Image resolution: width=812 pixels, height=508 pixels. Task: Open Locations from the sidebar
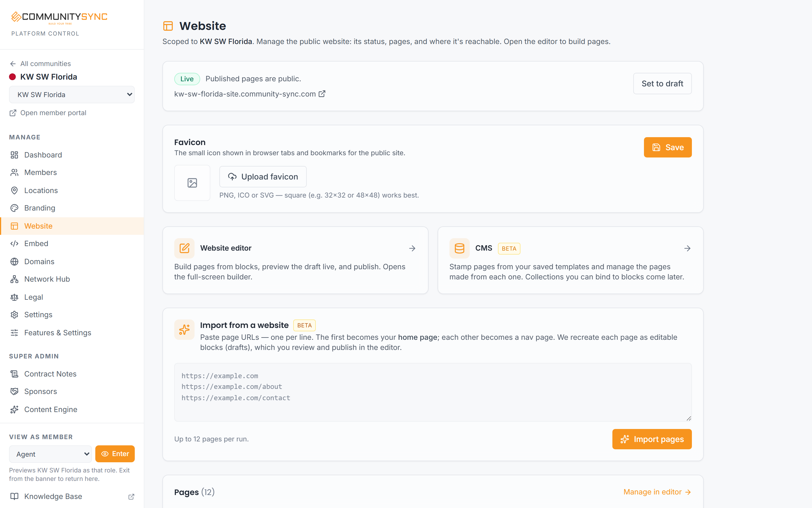tap(72, 190)
